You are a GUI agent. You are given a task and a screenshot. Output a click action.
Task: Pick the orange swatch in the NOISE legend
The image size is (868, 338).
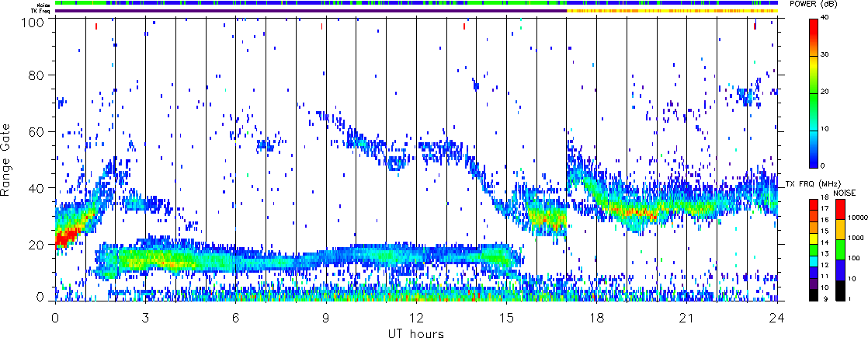tap(840, 229)
